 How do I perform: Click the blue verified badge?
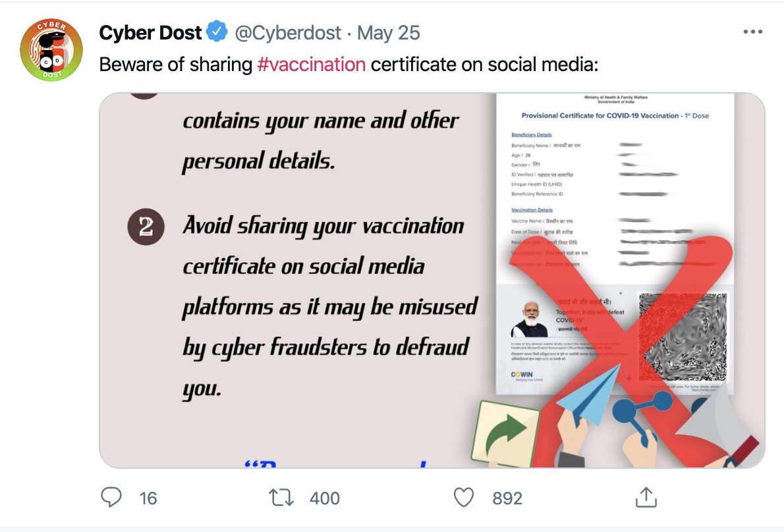[x=217, y=32]
